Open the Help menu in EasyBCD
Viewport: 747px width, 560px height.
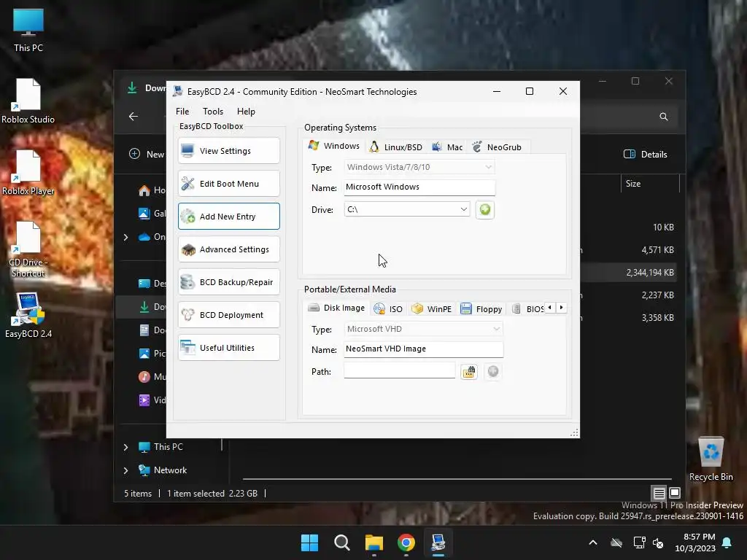coord(246,112)
